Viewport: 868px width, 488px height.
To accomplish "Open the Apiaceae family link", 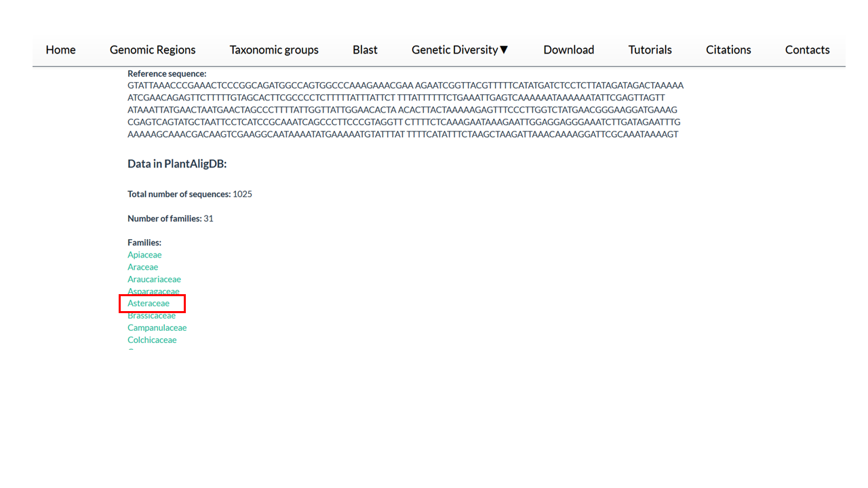I will point(144,255).
